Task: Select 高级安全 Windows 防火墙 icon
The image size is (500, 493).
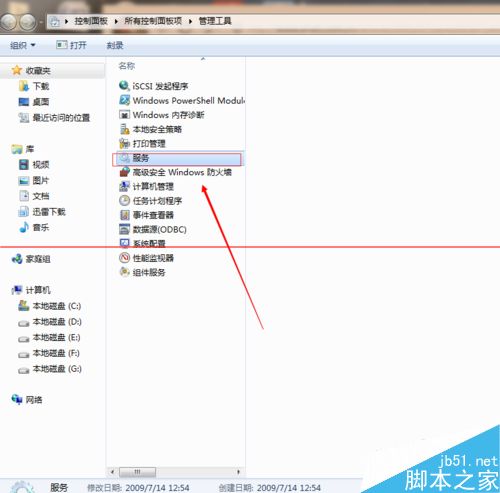Action: (x=124, y=172)
